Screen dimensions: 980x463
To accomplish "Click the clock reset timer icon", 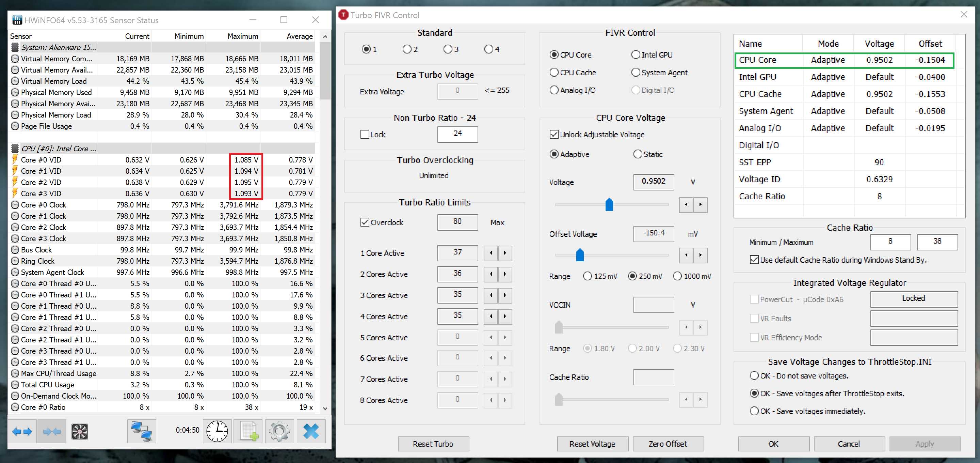I will tap(217, 431).
